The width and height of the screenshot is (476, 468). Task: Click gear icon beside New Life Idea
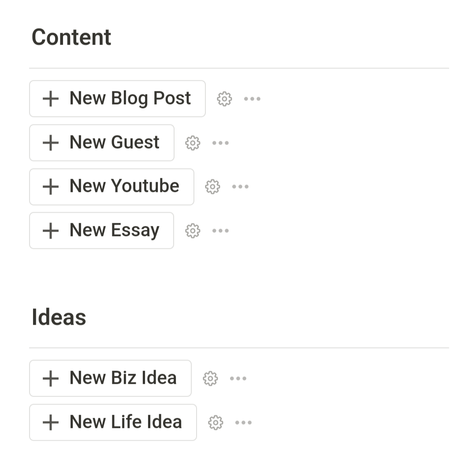[x=216, y=423]
